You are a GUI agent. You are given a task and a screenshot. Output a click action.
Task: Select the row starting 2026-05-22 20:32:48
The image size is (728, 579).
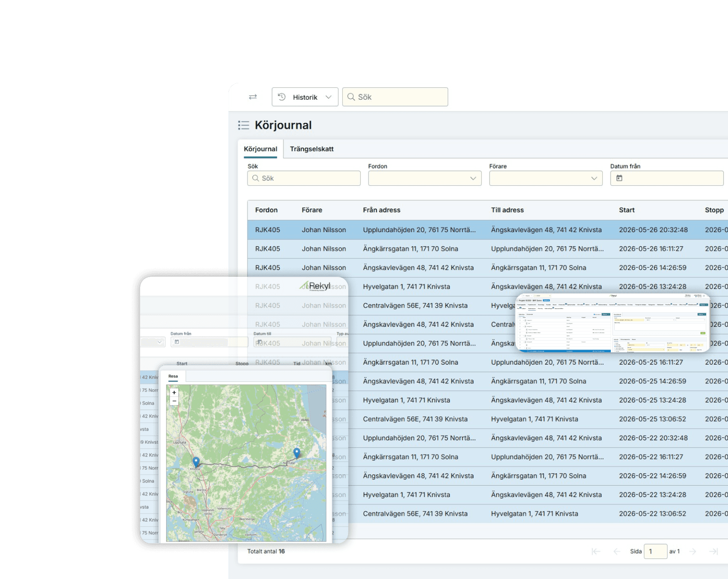click(488, 438)
